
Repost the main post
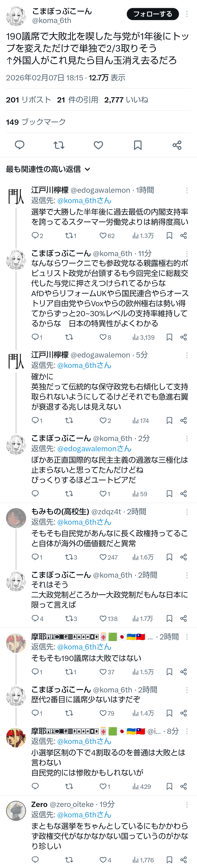(x=59, y=145)
